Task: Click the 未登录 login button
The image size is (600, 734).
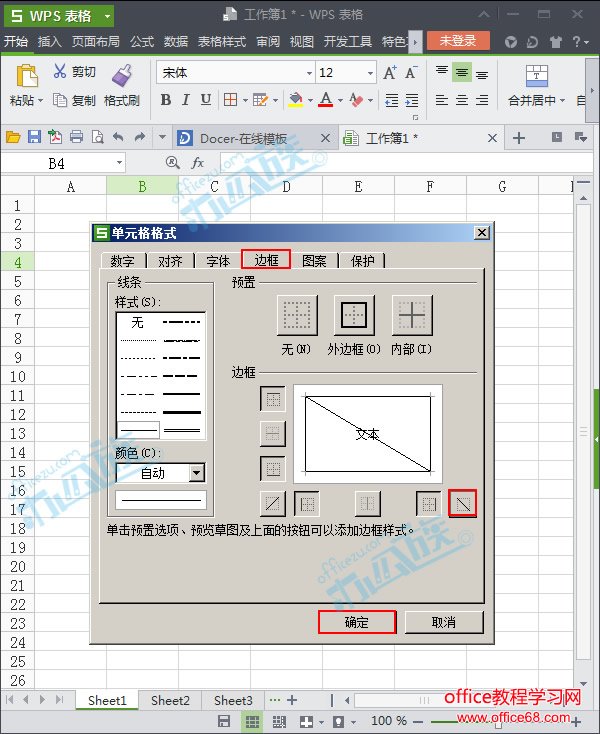Action: coord(458,41)
